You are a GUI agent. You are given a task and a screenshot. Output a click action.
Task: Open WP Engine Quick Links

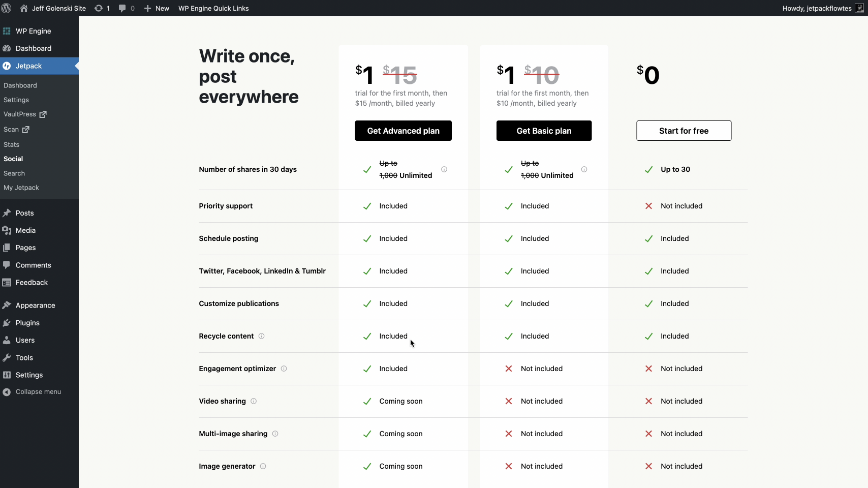pyautogui.click(x=213, y=8)
